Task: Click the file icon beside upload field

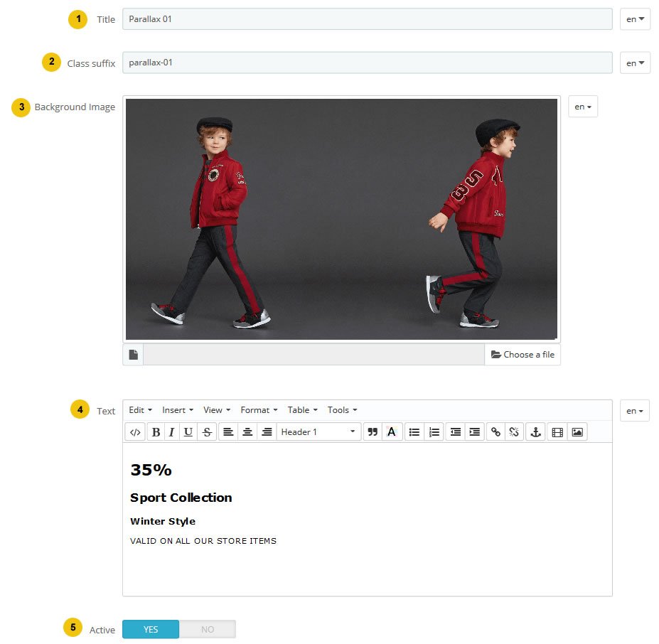Action: [133, 355]
